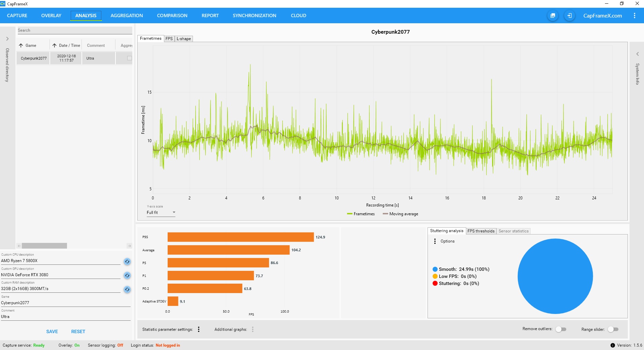The image size is (644, 350).
Task: Switch to FPS thresholds tab
Action: tap(481, 231)
